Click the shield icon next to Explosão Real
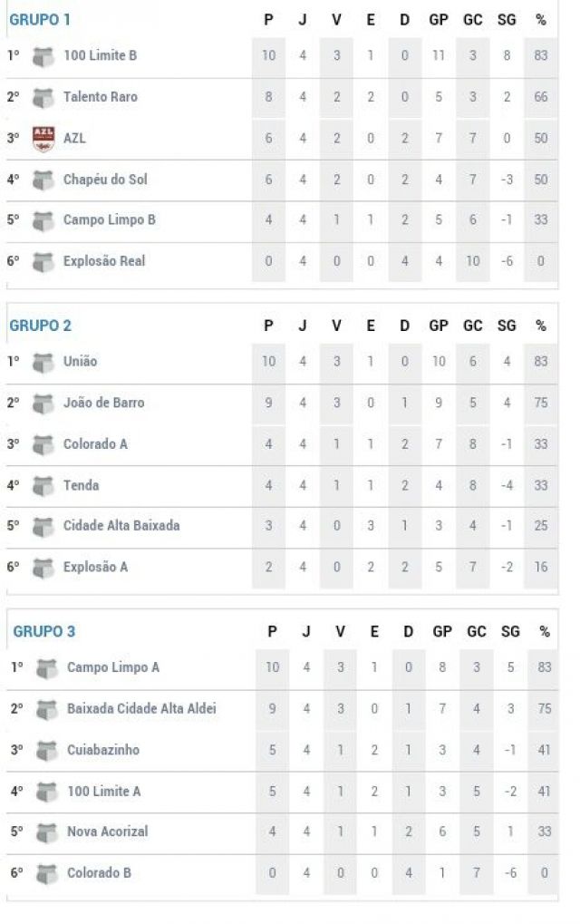 coord(43,262)
